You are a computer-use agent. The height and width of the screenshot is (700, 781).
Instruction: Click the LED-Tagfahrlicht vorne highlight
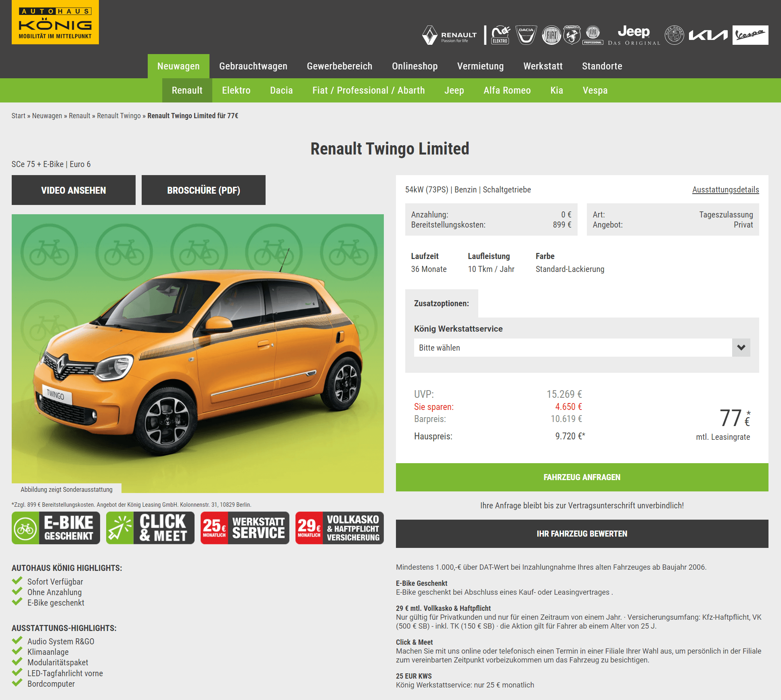pos(65,673)
